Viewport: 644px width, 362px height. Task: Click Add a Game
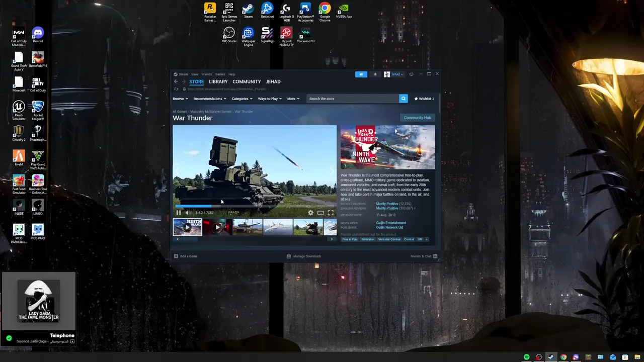point(186,256)
